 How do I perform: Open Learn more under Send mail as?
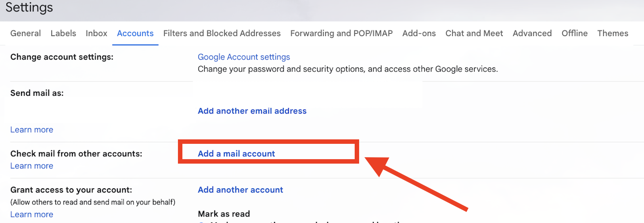pyautogui.click(x=32, y=130)
